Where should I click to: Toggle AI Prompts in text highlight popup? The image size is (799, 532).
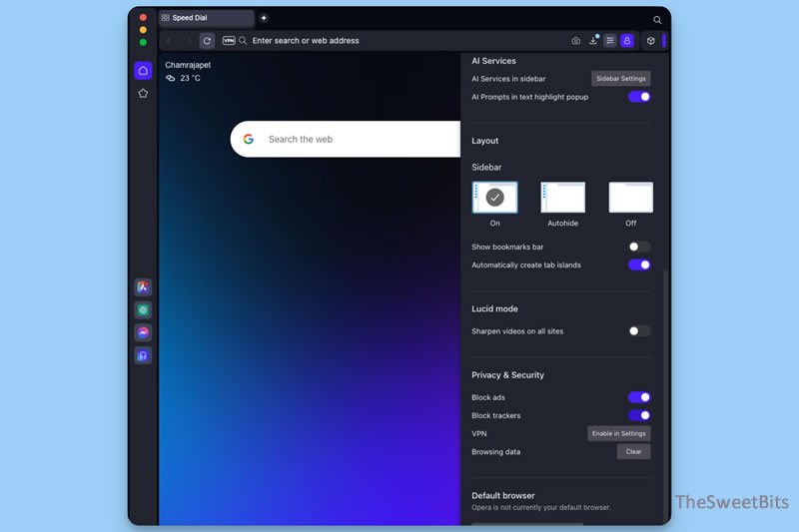coord(639,97)
